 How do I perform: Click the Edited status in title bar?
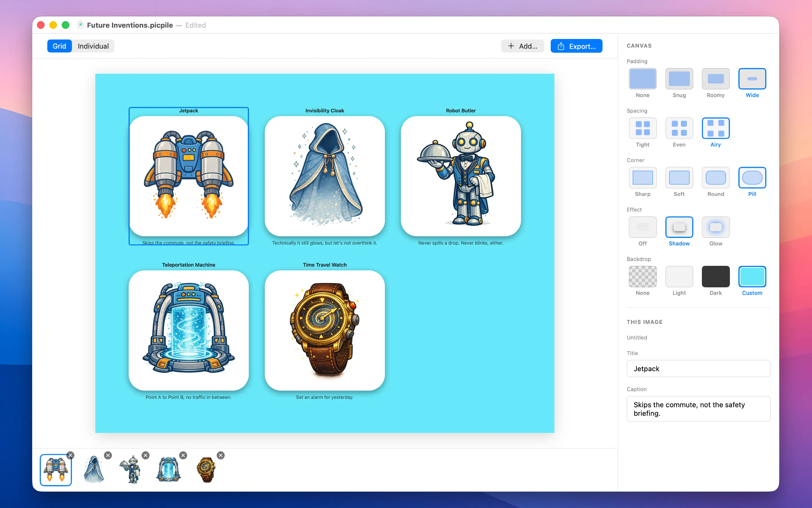(x=195, y=25)
